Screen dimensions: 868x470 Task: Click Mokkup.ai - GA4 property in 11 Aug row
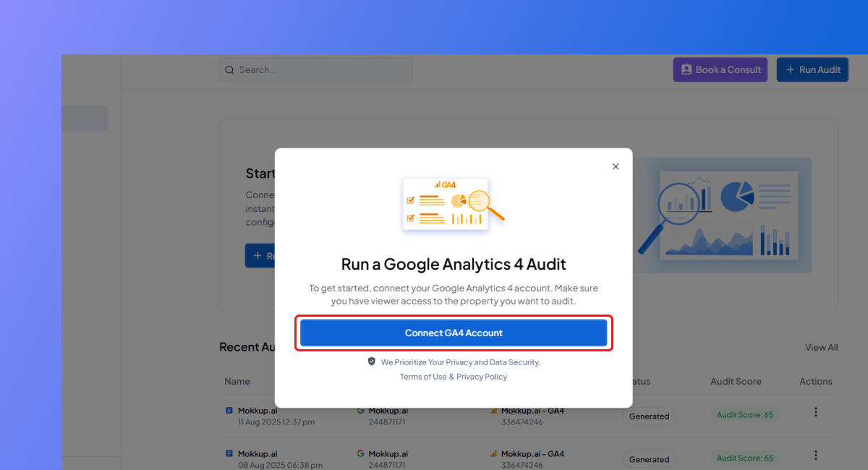(532, 411)
